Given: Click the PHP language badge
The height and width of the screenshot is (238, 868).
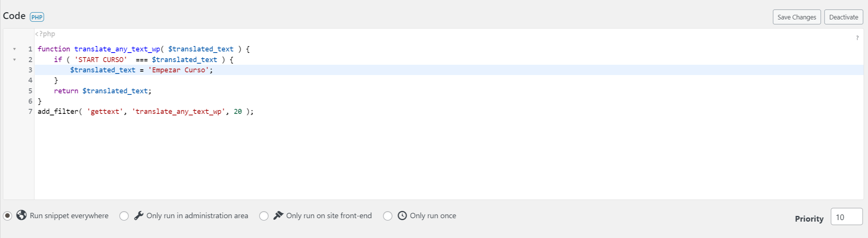Looking at the screenshot, I should (37, 17).
